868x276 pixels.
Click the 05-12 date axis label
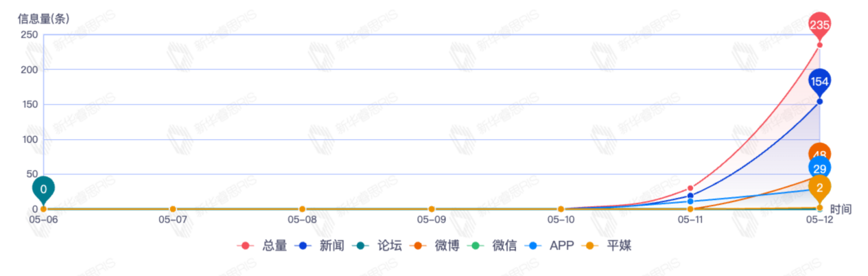coord(819,220)
